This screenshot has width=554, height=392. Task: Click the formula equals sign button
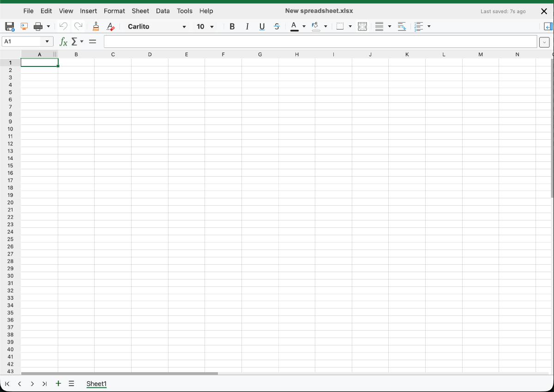tap(93, 42)
